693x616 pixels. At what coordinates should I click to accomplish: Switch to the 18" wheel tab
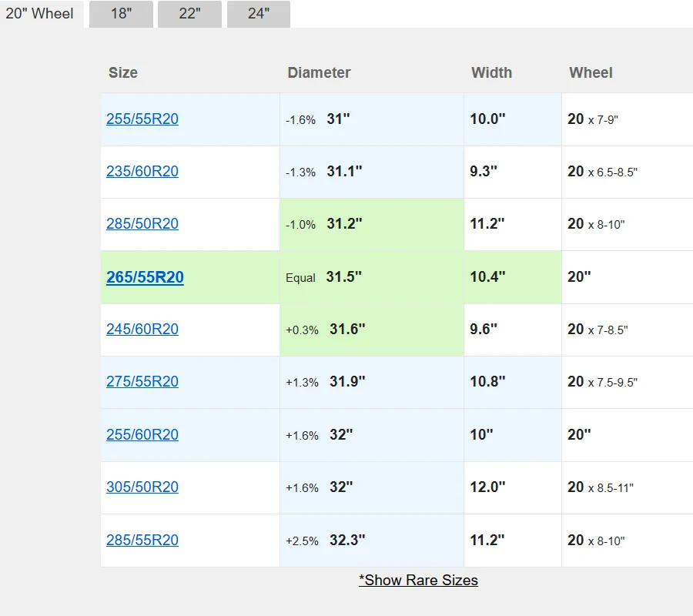121,14
